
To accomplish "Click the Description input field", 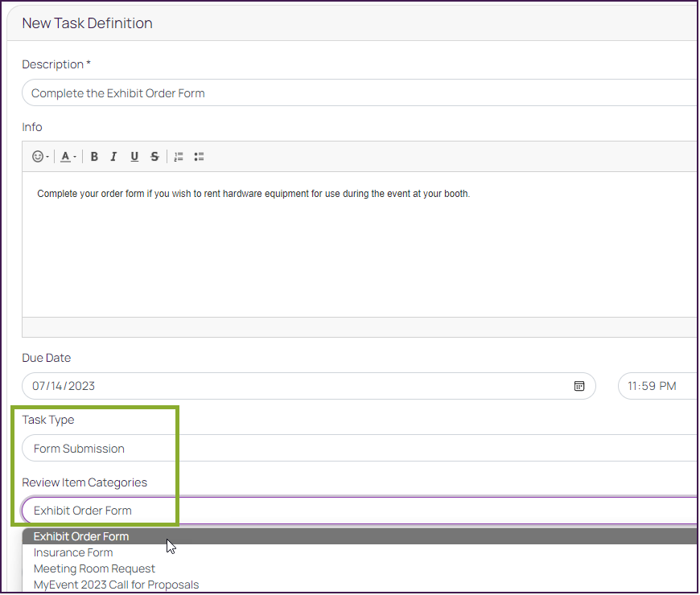I will pyautogui.click(x=360, y=93).
